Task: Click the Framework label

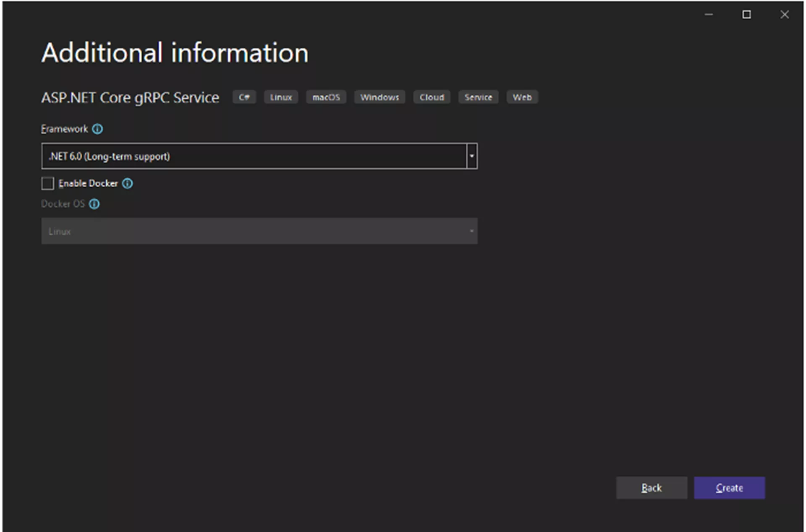Action: pyautogui.click(x=65, y=129)
